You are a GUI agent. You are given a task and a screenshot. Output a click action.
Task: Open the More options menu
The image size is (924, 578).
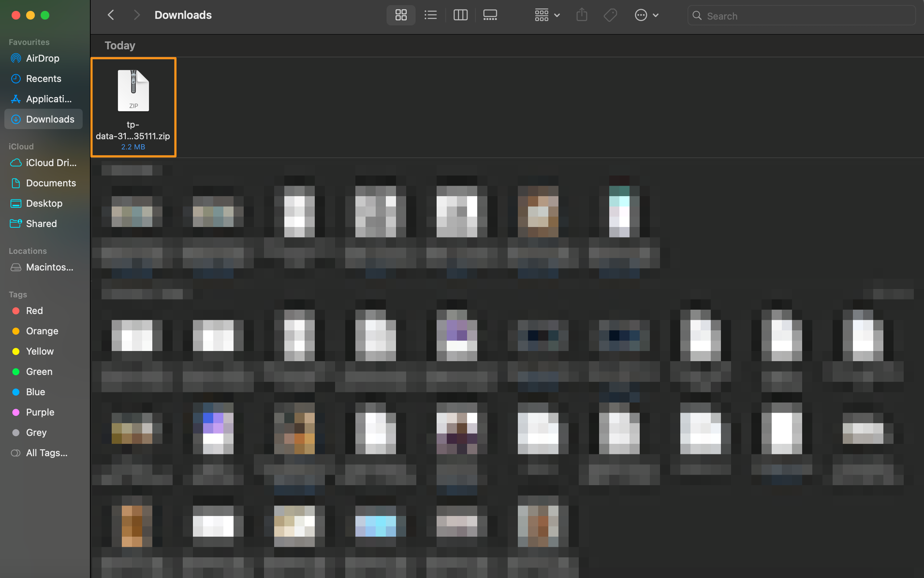coord(646,15)
